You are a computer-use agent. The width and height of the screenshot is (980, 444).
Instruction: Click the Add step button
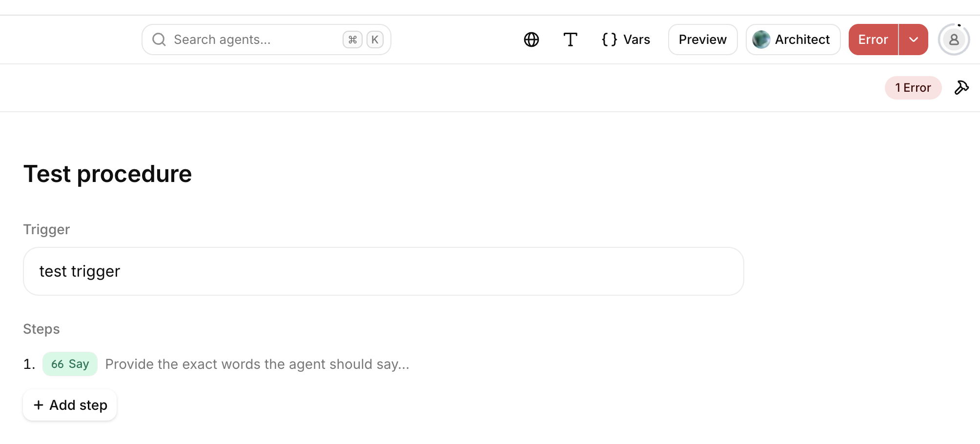70,405
